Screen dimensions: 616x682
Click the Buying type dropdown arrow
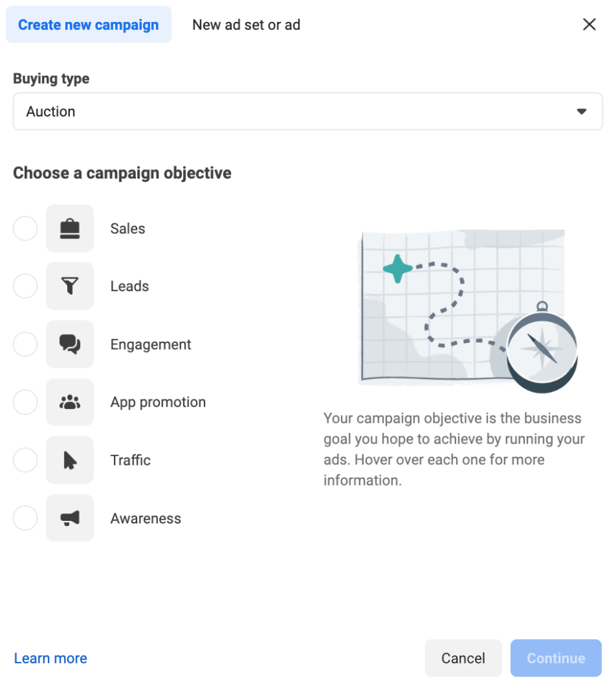point(581,112)
